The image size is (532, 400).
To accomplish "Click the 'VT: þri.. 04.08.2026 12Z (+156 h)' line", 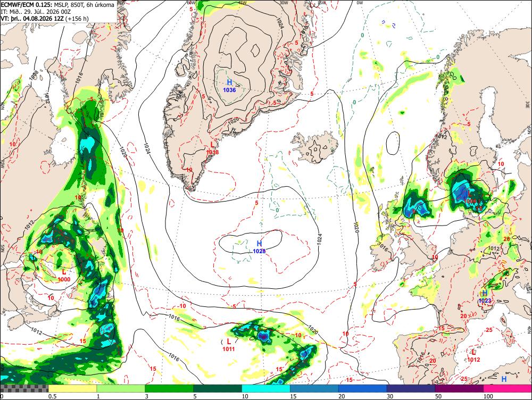I will pyautogui.click(x=45, y=18).
